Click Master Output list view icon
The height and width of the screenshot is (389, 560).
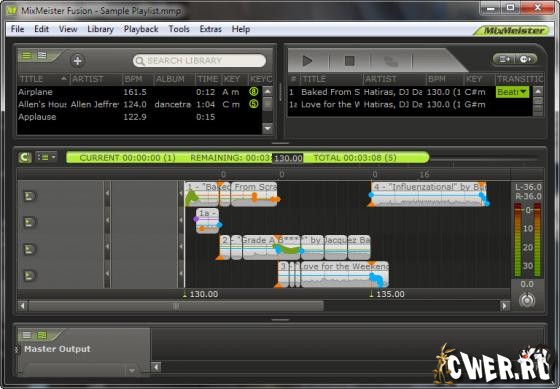coord(27,335)
